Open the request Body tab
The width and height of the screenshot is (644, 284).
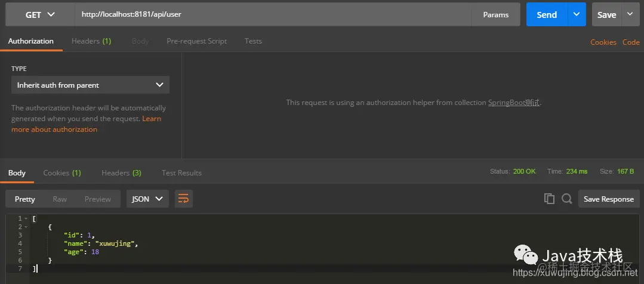coord(140,41)
